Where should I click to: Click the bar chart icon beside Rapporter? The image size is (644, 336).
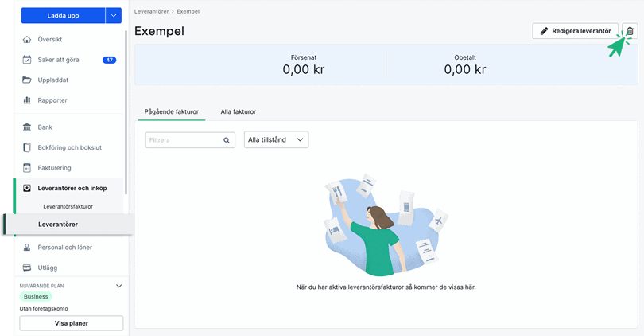tap(27, 100)
